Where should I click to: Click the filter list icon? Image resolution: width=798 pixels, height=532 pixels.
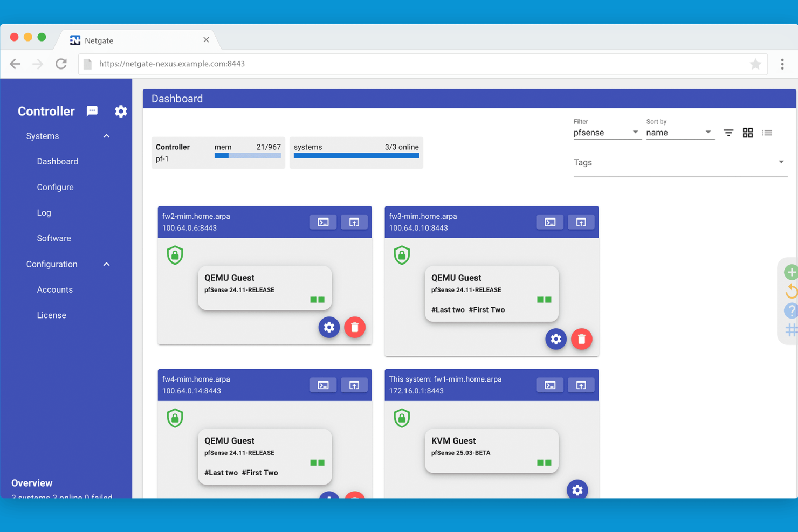[728, 133]
